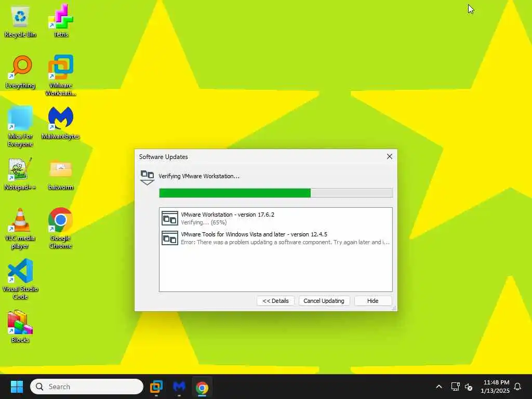
Task: Close the Software Updates dialog
Action: point(390,156)
